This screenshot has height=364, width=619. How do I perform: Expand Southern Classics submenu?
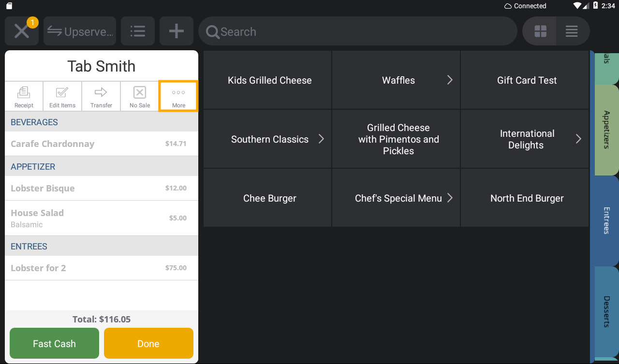pos(267,139)
